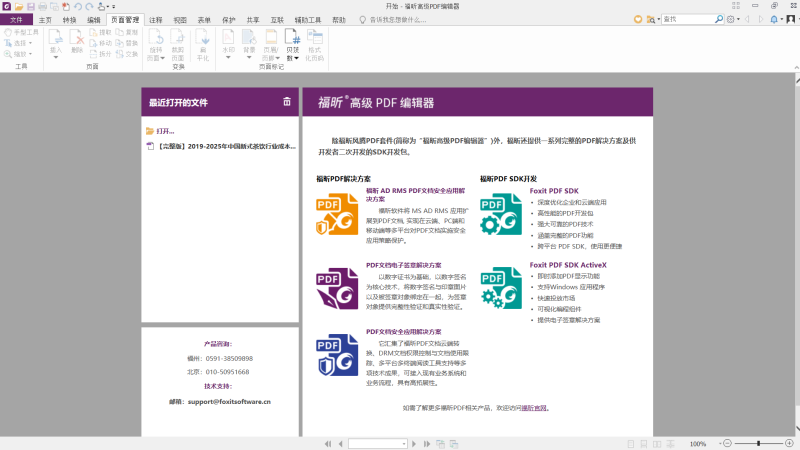This screenshot has height=450, width=800.
Task: Click the blue notification bell icon
Action: coord(774,19)
